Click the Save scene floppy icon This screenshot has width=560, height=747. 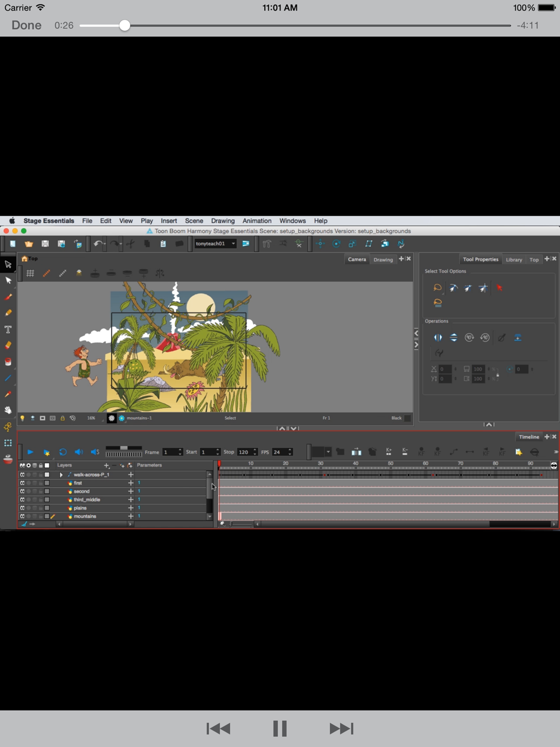coord(45,244)
